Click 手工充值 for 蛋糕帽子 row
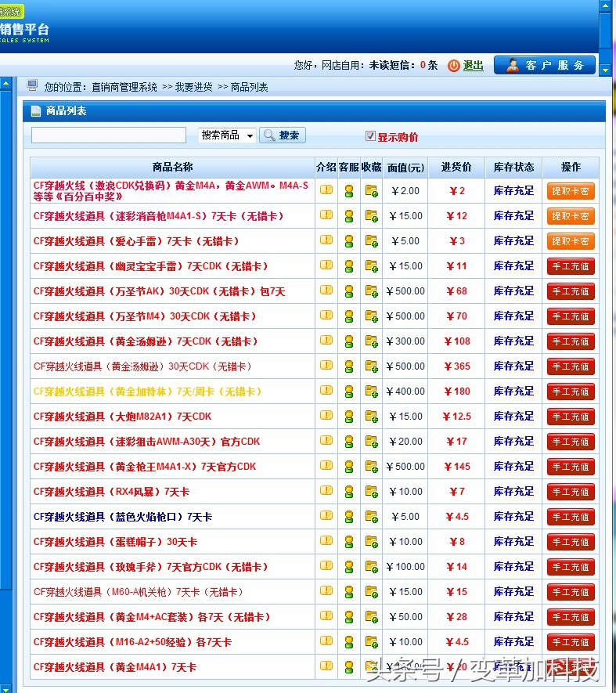The height and width of the screenshot is (693, 616). click(571, 542)
